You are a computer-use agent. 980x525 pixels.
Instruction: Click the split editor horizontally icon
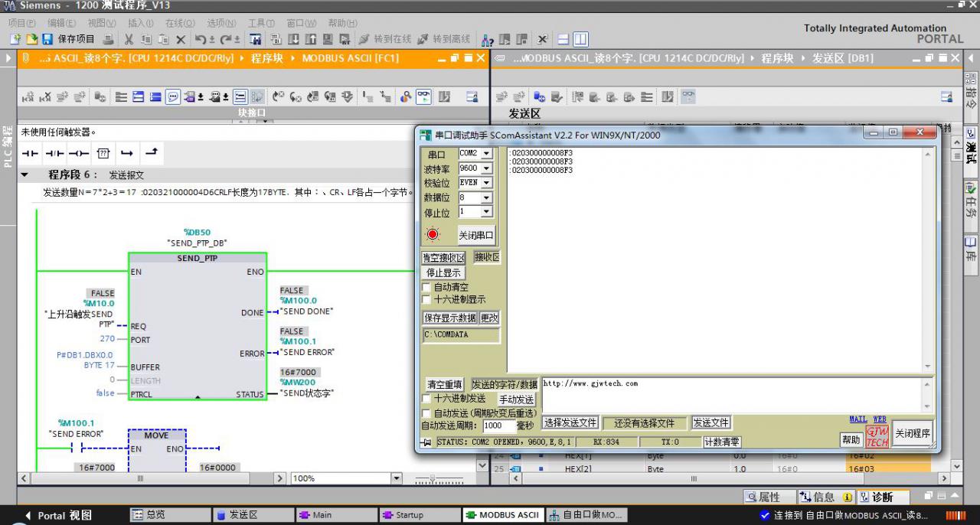[x=563, y=39]
